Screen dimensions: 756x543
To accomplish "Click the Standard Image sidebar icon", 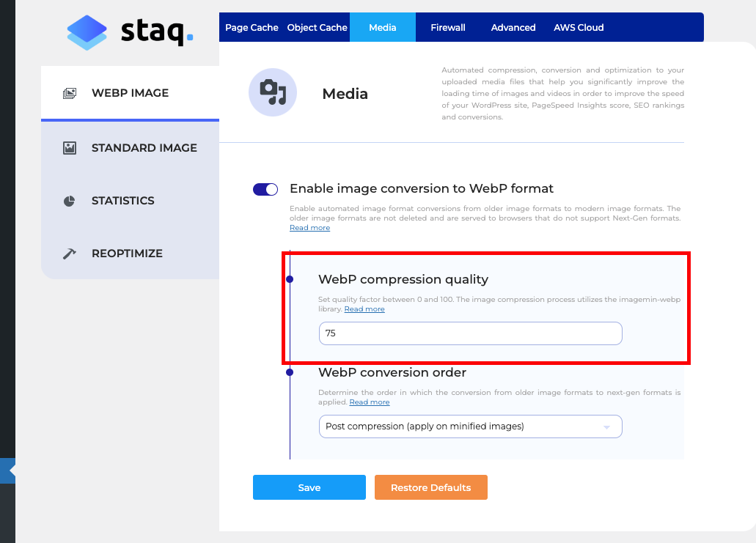I will click(70, 147).
